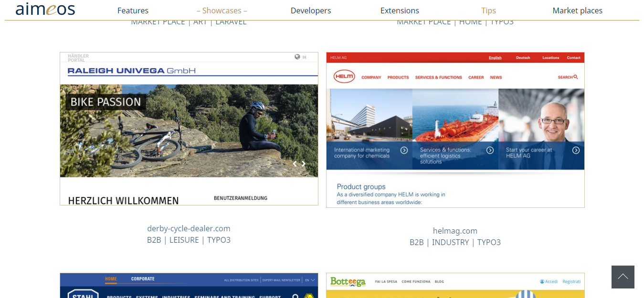Click the Accedi user icon link
The height and width of the screenshot is (298, 644).
pos(549,281)
